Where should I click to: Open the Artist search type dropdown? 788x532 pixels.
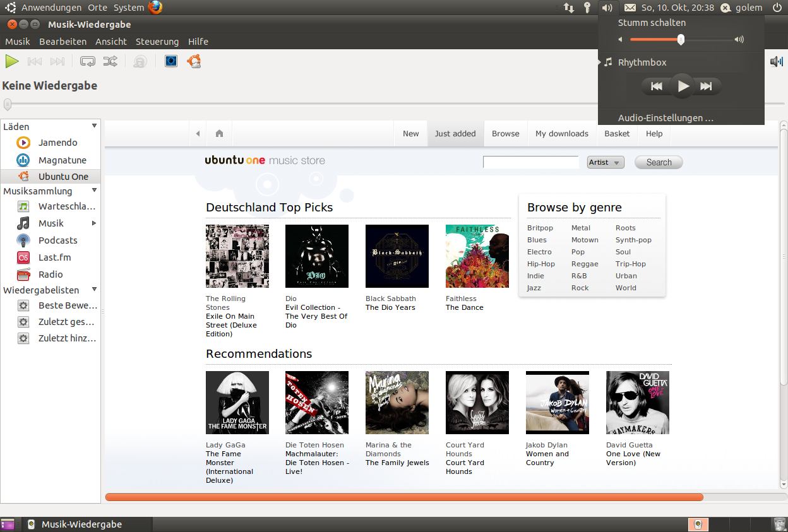pos(606,162)
